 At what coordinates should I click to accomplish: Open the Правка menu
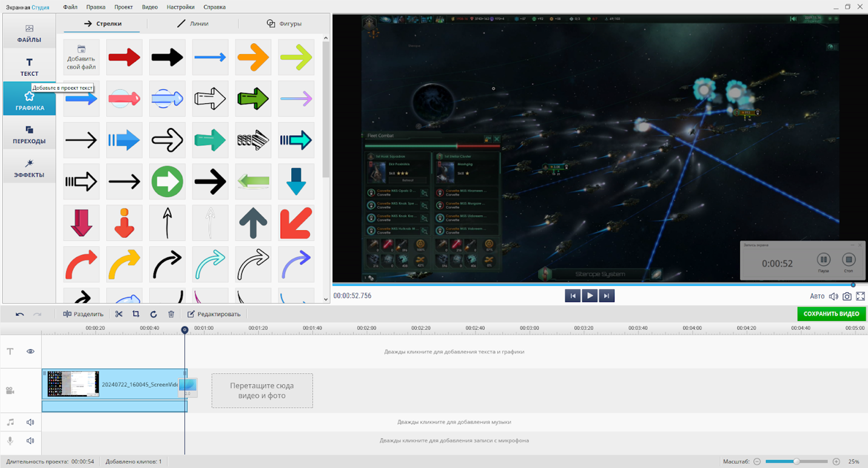(x=96, y=7)
